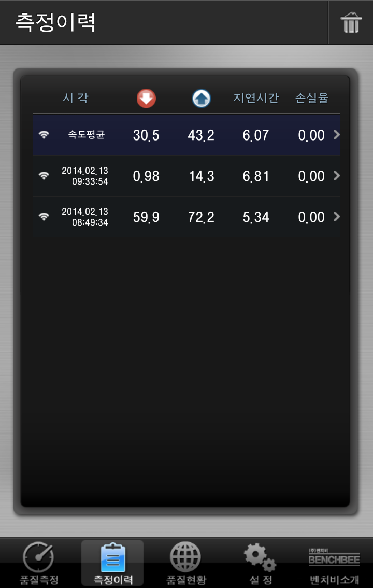Open the BENCHBEE 벤치비소개 tab
Image resolution: width=373 pixels, height=588 pixels.
(334, 563)
